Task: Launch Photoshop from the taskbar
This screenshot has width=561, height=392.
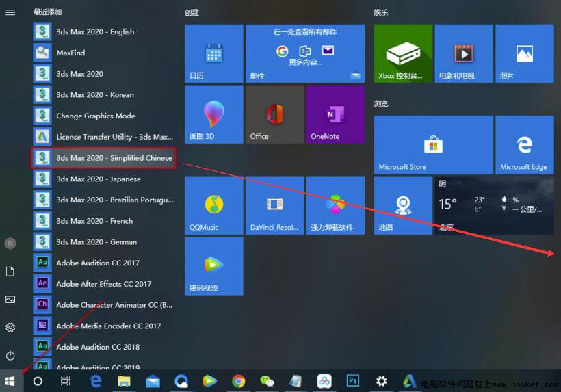Action: tap(353, 381)
